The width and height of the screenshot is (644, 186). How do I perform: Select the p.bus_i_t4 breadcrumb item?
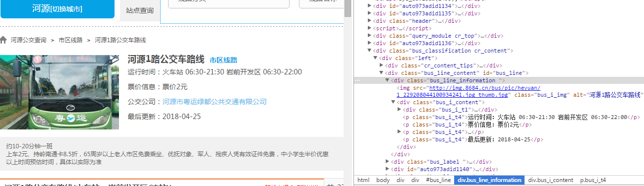tap(593, 180)
